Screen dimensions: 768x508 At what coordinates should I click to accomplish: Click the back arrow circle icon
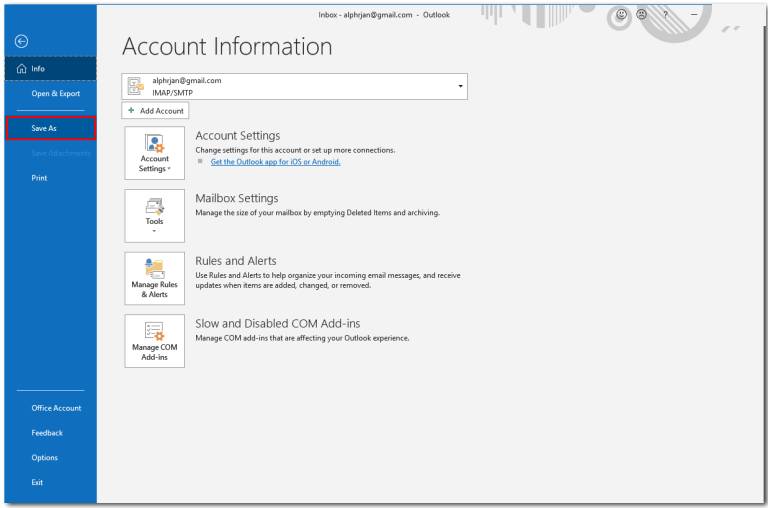pyautogui.click(x=21, y=41)
